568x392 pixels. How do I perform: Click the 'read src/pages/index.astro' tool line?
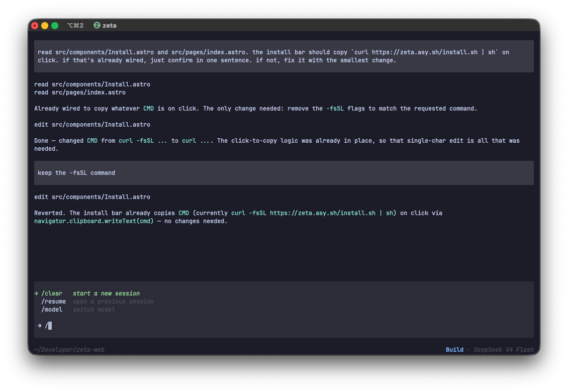click(80, 92)
